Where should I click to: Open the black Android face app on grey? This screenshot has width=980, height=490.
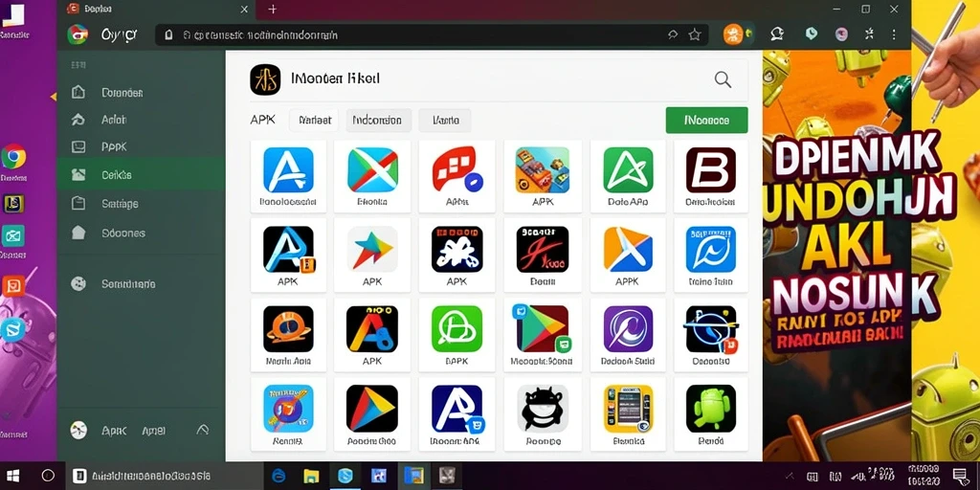click(542, 409)
